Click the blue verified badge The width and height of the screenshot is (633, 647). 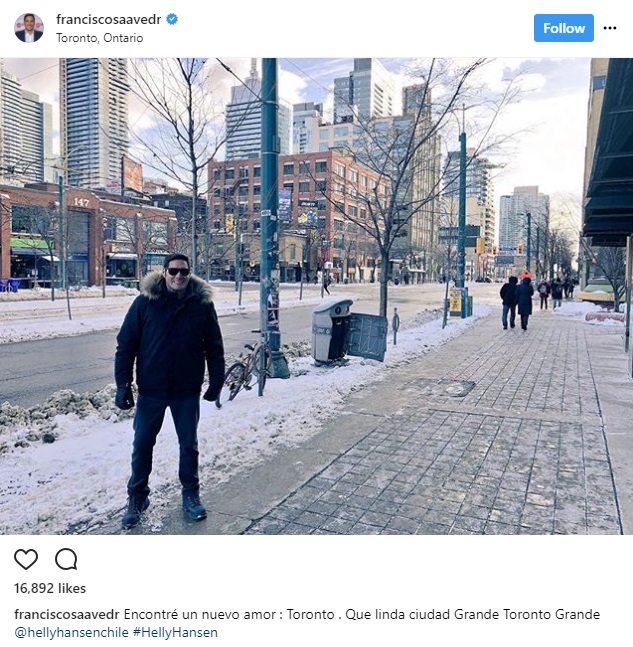tap(172, 19)
